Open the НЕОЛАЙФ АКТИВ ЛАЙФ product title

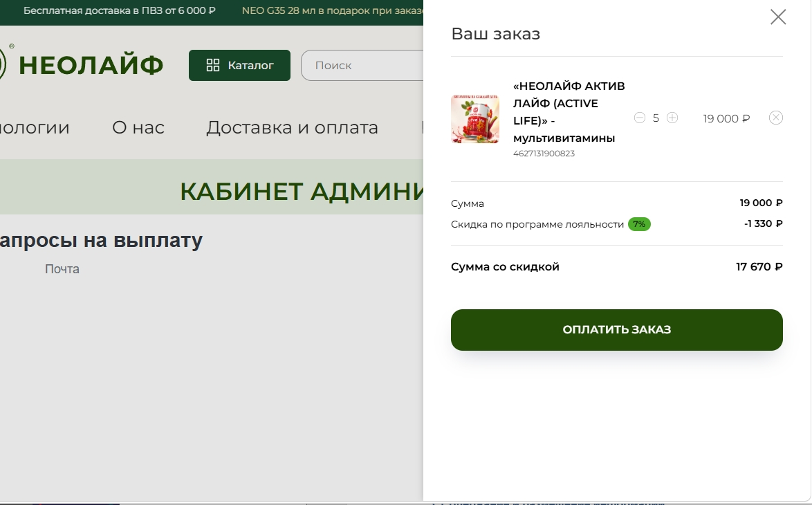click(x=569, y=112)
